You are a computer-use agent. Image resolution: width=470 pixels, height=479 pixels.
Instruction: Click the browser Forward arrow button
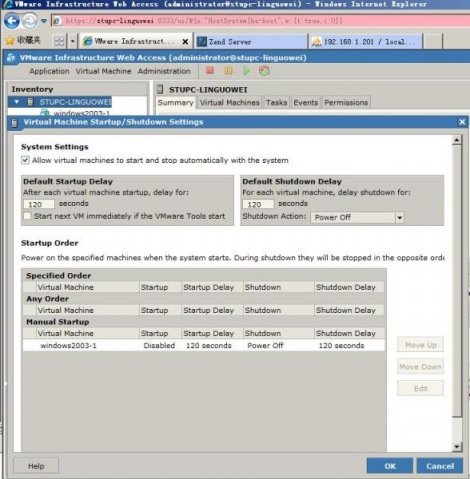coord(29,21)
